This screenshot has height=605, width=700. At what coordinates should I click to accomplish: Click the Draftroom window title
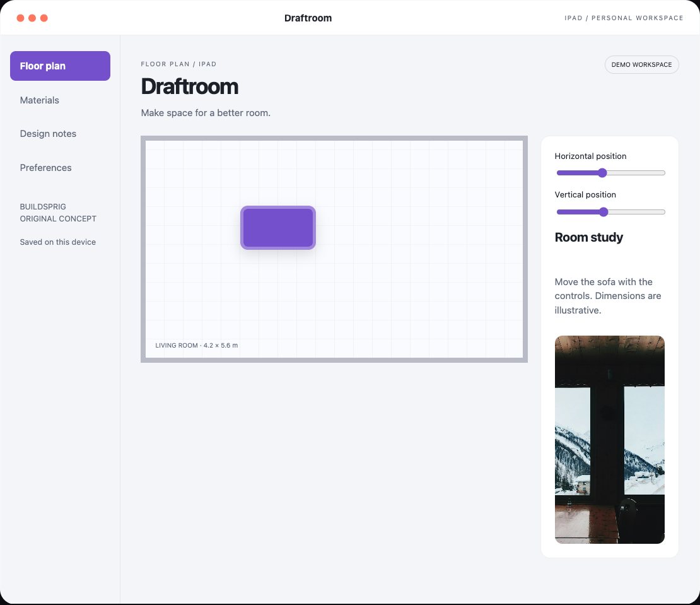click(x=308, y=18)
